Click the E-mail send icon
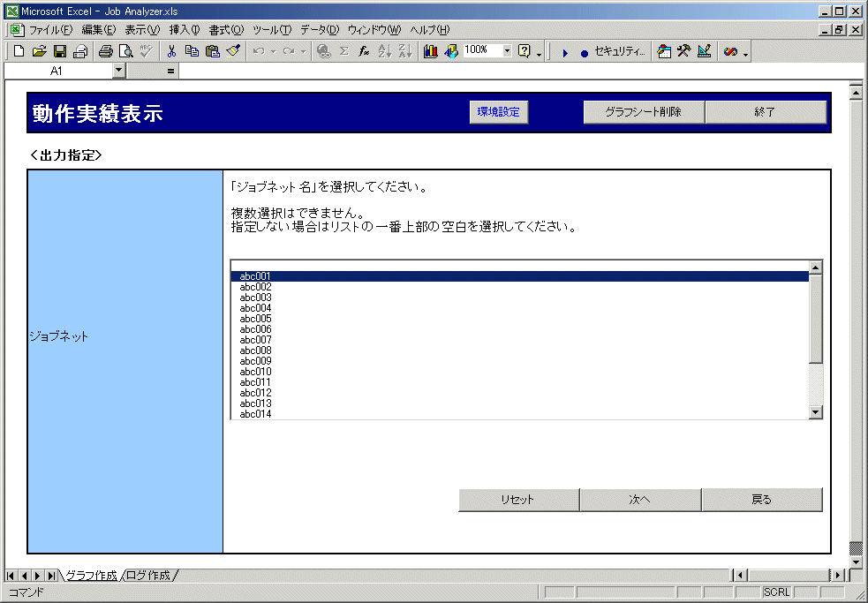This screenshot has height=603, width=868. [x=80, y=51]
